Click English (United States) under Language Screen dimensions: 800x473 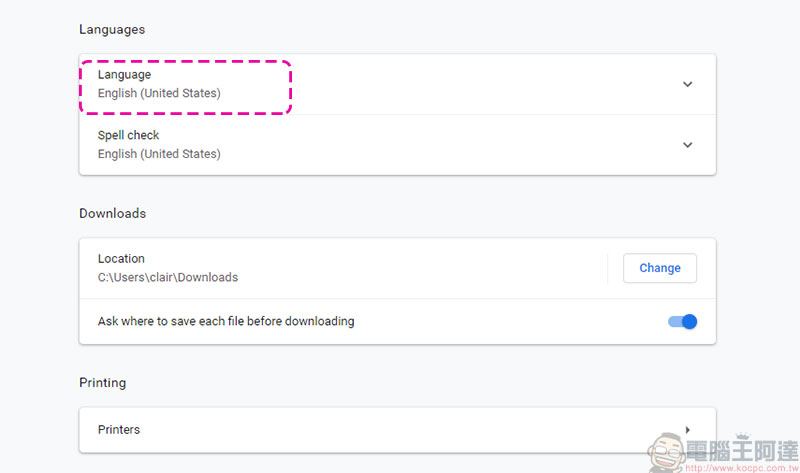coord(159,93)
